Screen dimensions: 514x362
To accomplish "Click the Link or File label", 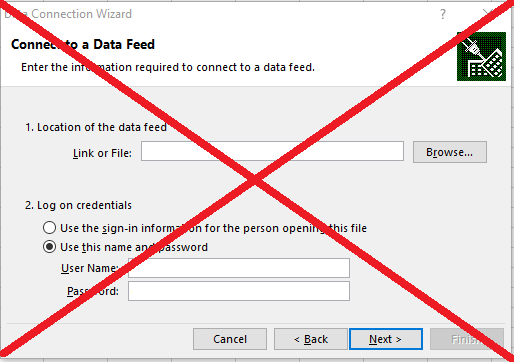I will [102, 153].
